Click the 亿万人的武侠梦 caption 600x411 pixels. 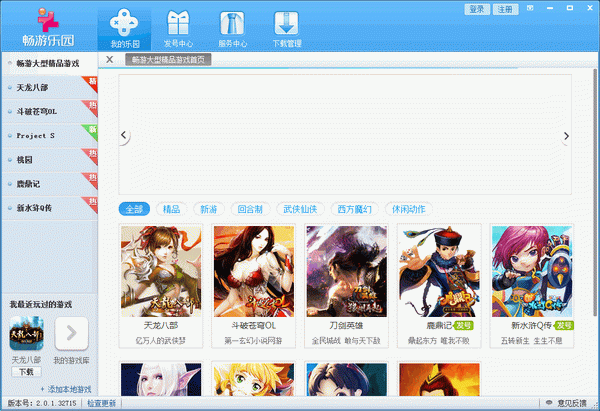[161, 341]
